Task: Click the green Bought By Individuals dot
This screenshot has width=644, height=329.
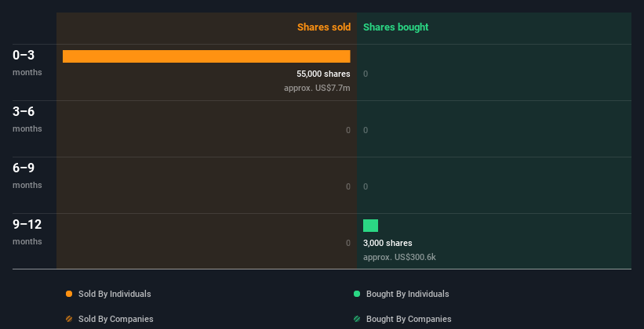Action: pos(357,294)
